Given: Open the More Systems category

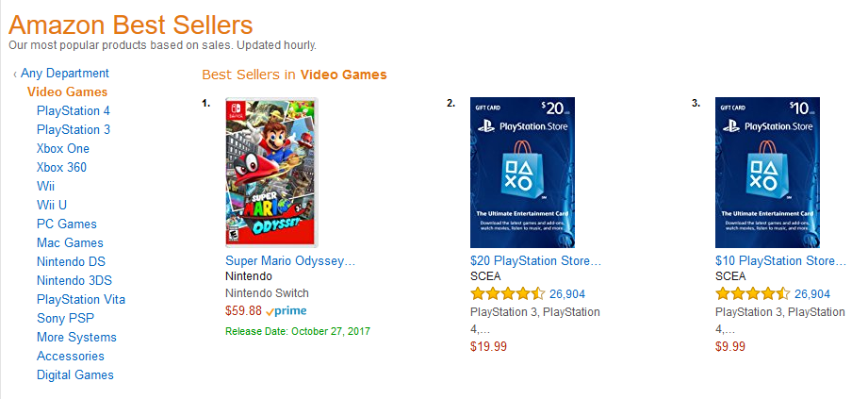Looking at the screenshot, I should [x=76, y=338].
